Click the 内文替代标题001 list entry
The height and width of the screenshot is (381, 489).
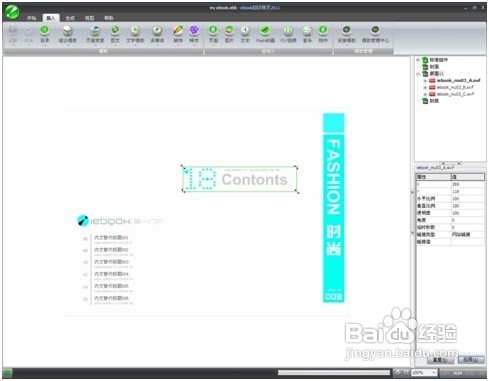tap(111, 238)
